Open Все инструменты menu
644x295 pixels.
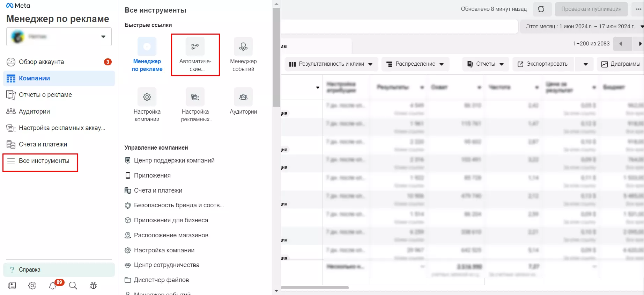pos(40,161)
